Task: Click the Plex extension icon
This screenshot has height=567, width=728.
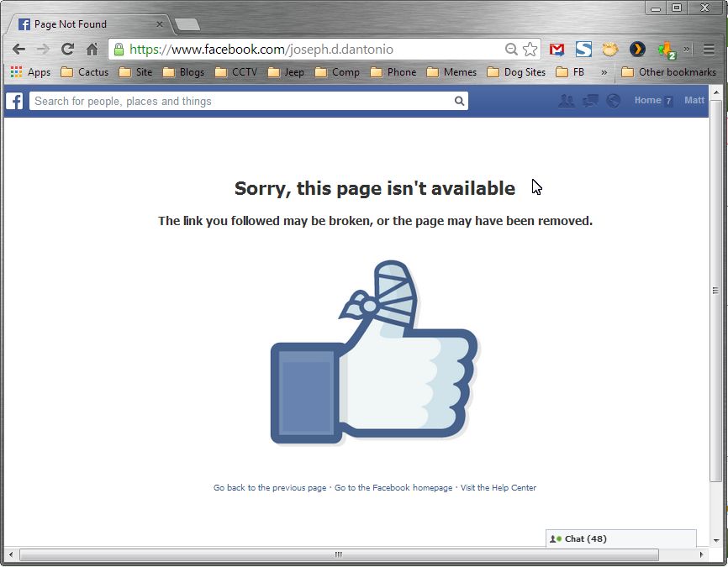Action: tap(637, 50)
